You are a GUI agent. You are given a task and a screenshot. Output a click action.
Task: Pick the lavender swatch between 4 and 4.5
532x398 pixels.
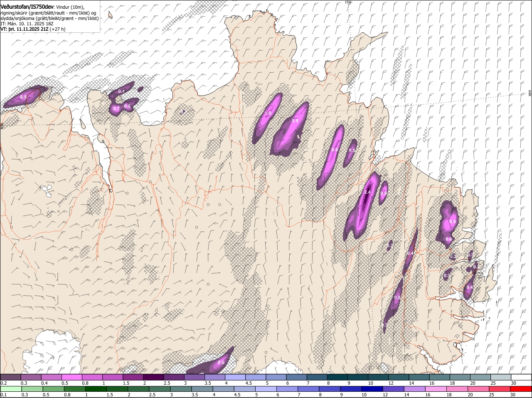[x=235, y=377]
